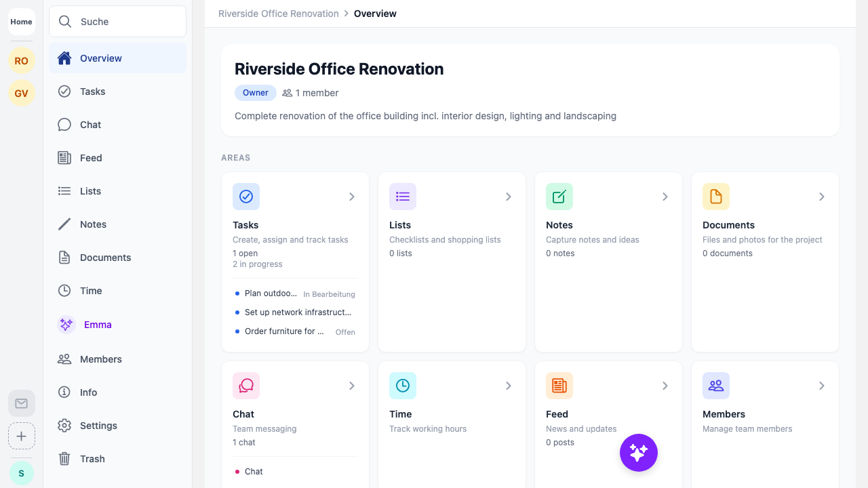Go to Tasks in the sidebar
The image size is (868, 488).
tap(92, 91)
